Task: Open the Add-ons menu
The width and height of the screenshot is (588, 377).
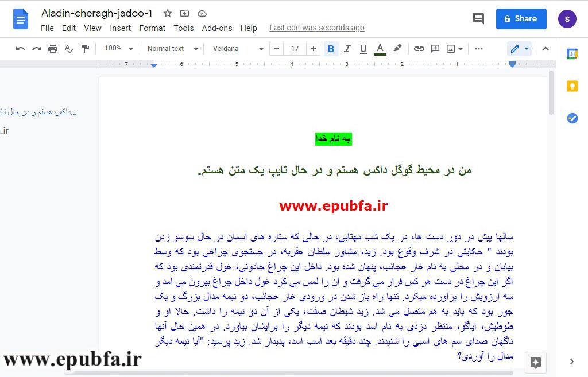Action: point(216,28)
